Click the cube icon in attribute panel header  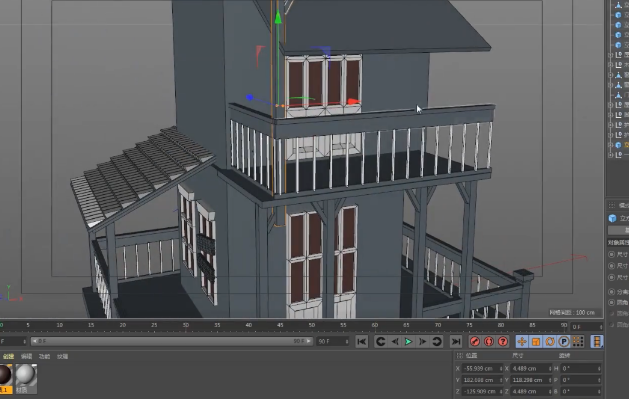[612, 218]
